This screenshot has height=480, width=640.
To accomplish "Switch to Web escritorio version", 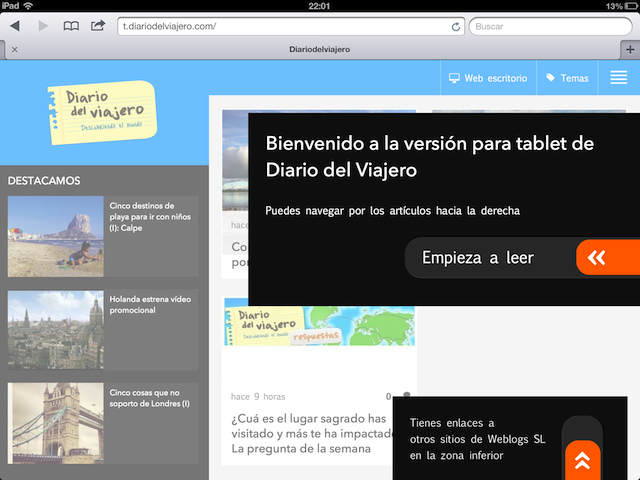I will pos(488,78).
